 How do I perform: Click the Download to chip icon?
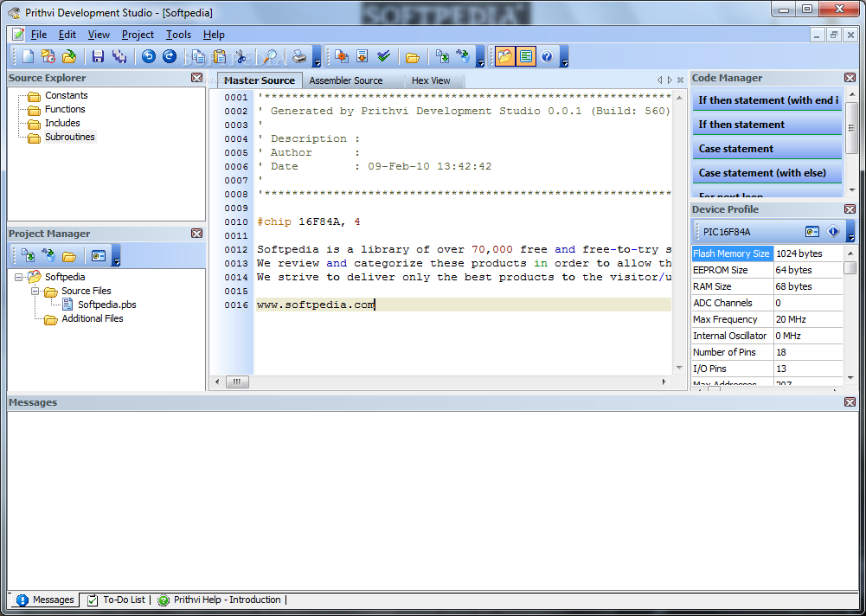(362, 56)
